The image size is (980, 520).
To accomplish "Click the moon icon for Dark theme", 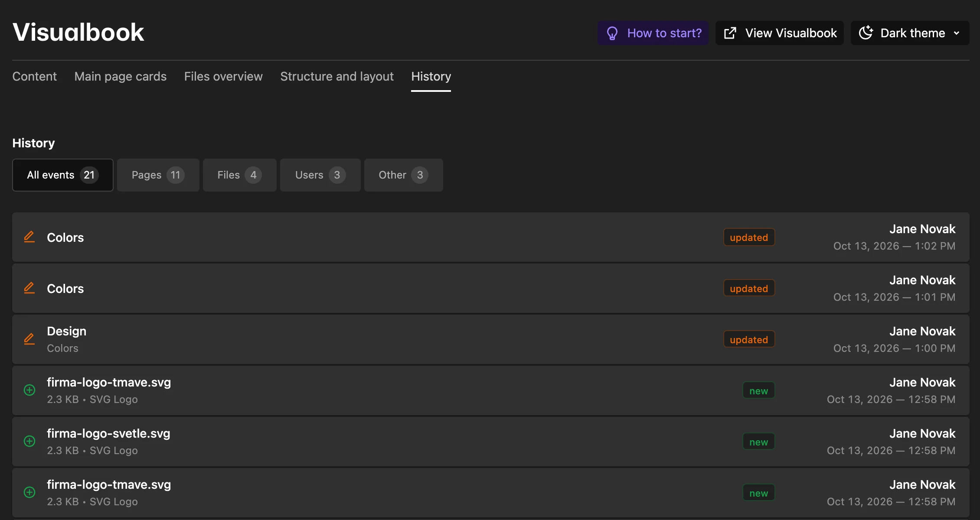I will click(866, 33).
